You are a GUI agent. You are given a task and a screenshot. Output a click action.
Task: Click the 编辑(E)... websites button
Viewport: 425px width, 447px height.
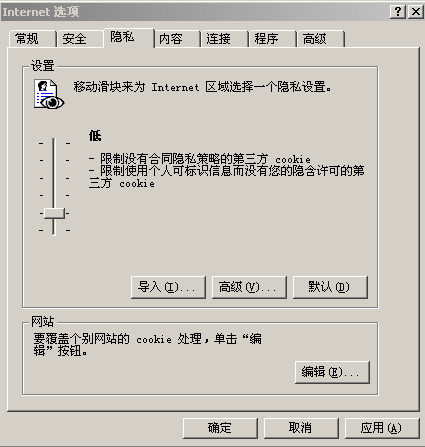click(332, 372)
